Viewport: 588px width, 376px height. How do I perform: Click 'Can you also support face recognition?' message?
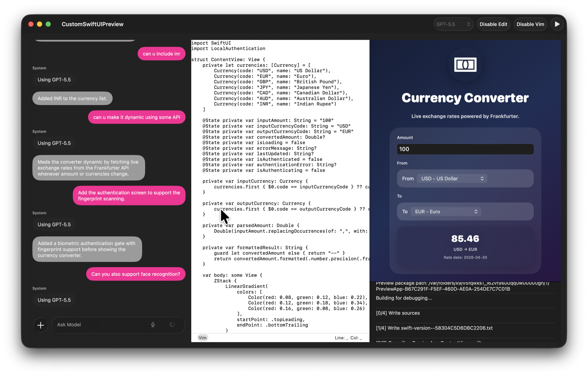coord(136,274)
